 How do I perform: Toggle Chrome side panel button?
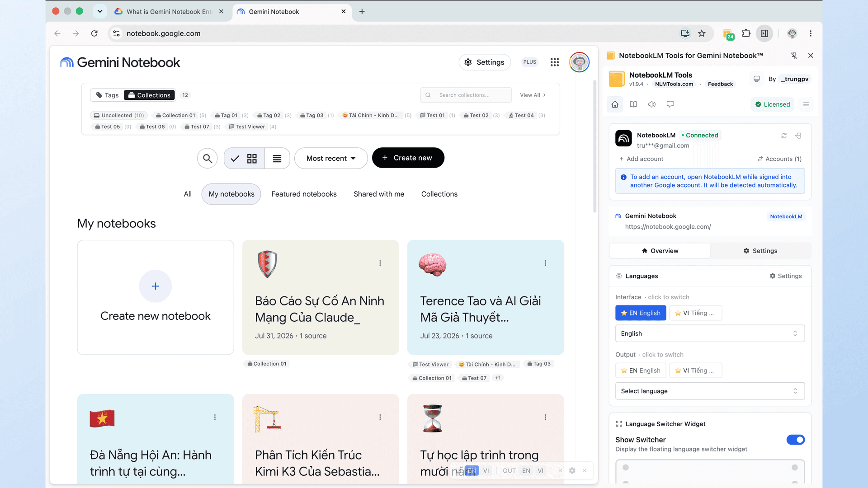tap(764, 33)
